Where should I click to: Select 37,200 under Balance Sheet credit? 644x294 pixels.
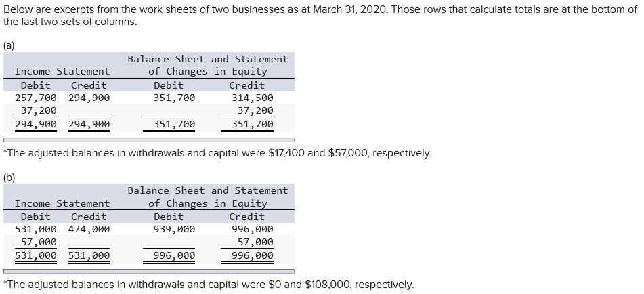tap(255, 110)
